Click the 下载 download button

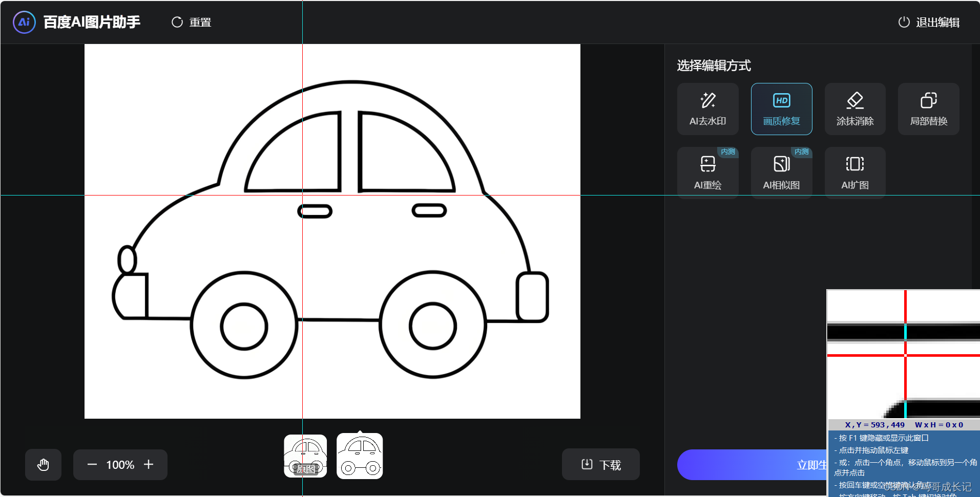click(x=601, y=464)
